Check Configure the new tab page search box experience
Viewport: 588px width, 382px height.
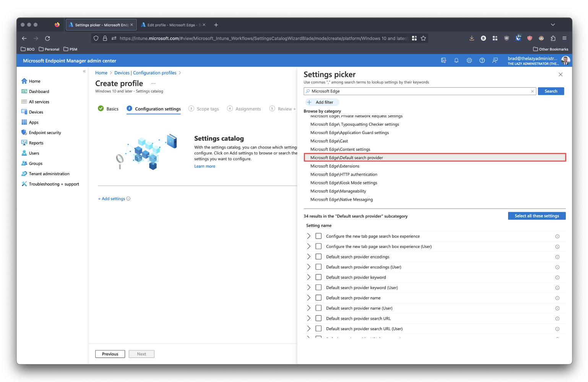point(318,236)
